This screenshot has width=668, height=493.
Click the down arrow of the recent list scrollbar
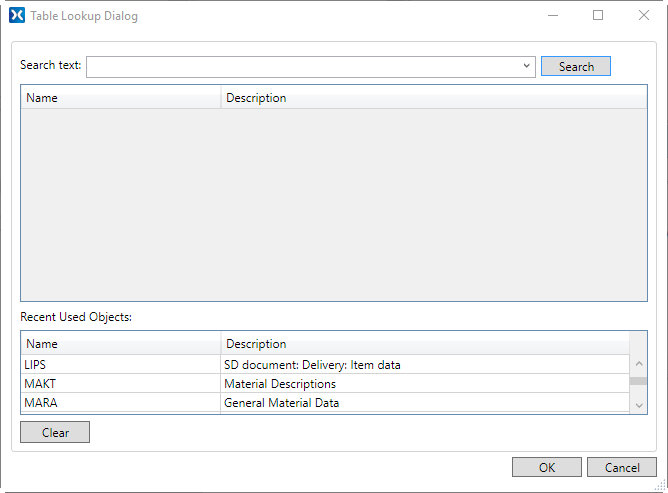point(639,404)
